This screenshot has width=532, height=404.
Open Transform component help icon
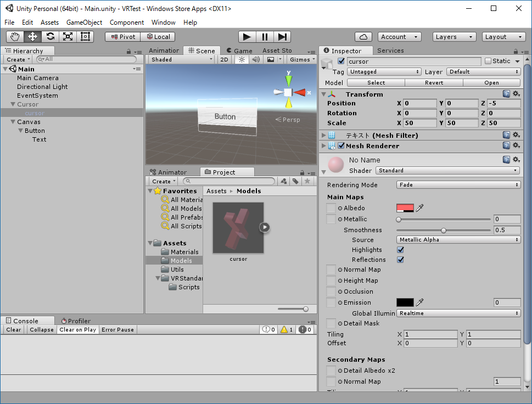coord(506,94)
